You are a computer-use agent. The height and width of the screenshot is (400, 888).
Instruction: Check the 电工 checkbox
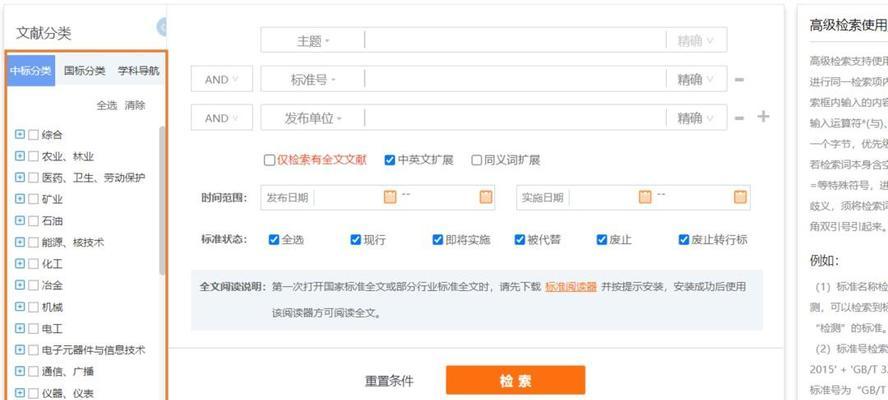tap(33, 328)
